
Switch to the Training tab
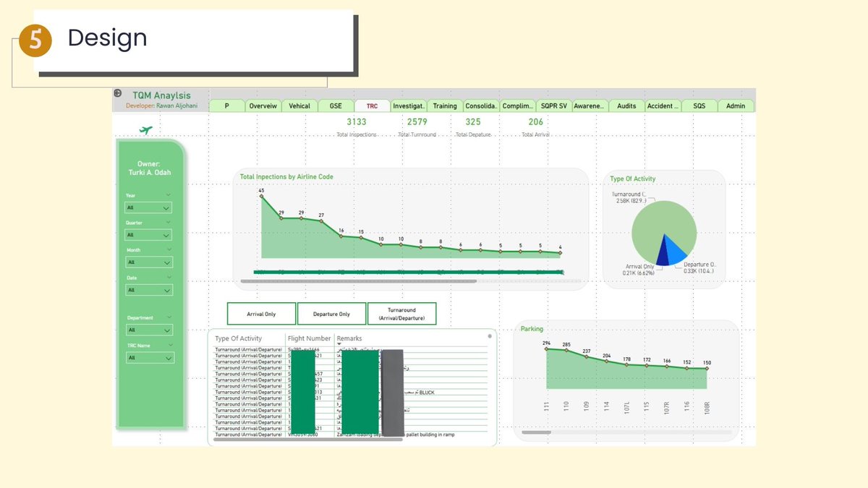point(445,106)
